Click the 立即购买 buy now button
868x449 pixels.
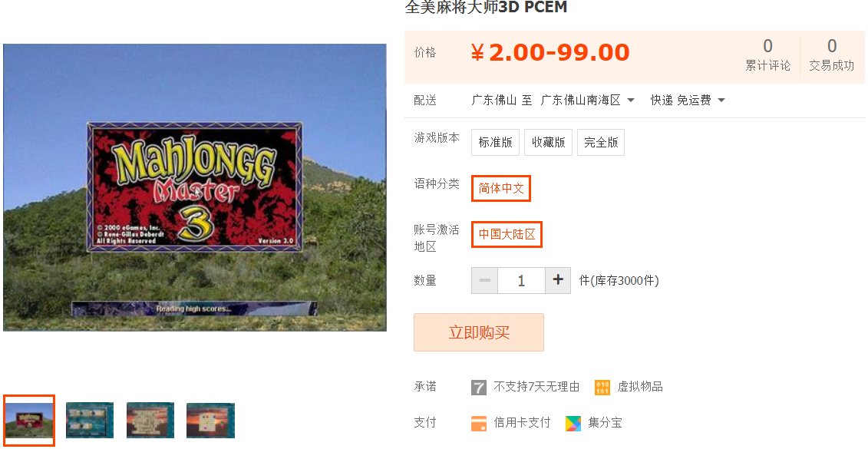[x=479, y=332]
